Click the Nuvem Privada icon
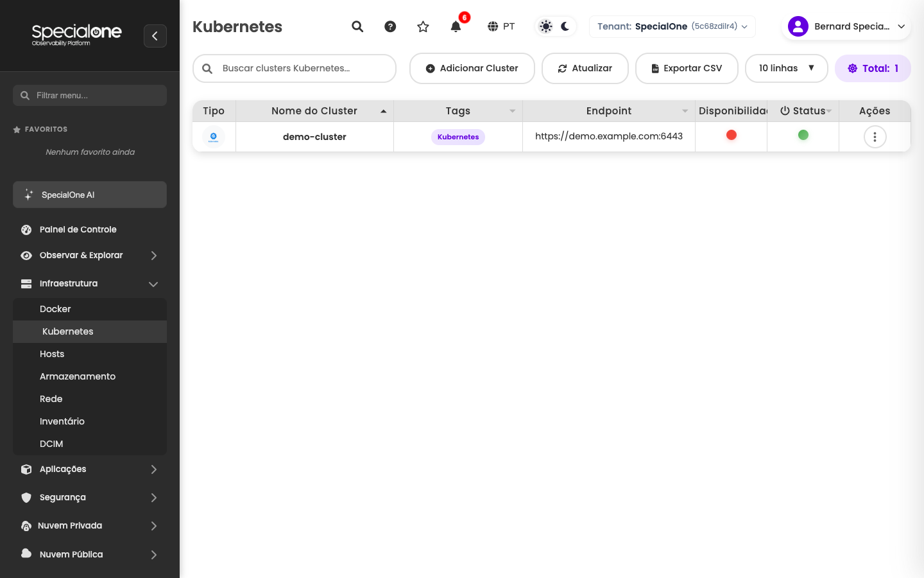This screenshot has width=924, height=578. [x=26, y=526]
